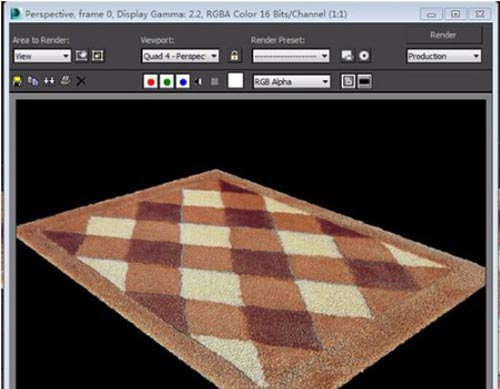This screenshot has height=389, width=500.
Task: Minimize the rendered frame window
Action: coord(431,14)
